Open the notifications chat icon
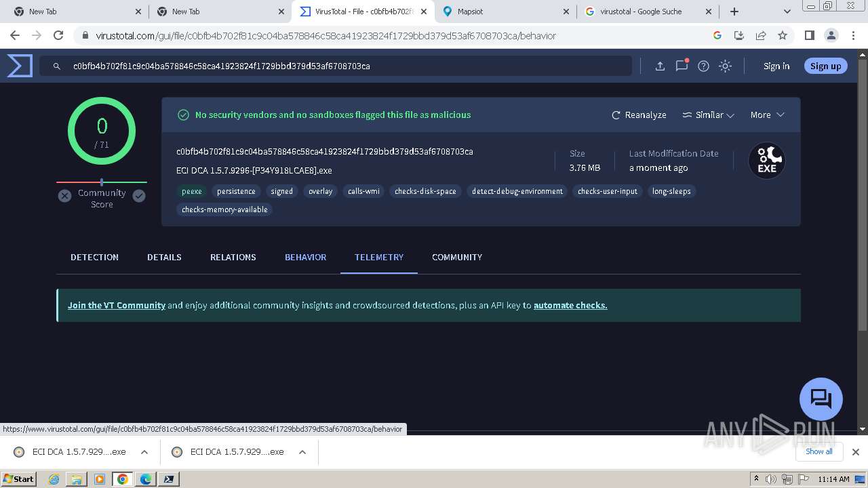This screenshot has height=488, width=868. (682, 66)
